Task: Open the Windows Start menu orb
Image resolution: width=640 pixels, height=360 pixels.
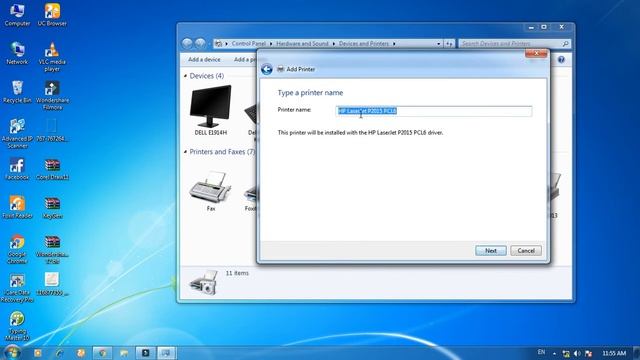Action: coord(12,352)
